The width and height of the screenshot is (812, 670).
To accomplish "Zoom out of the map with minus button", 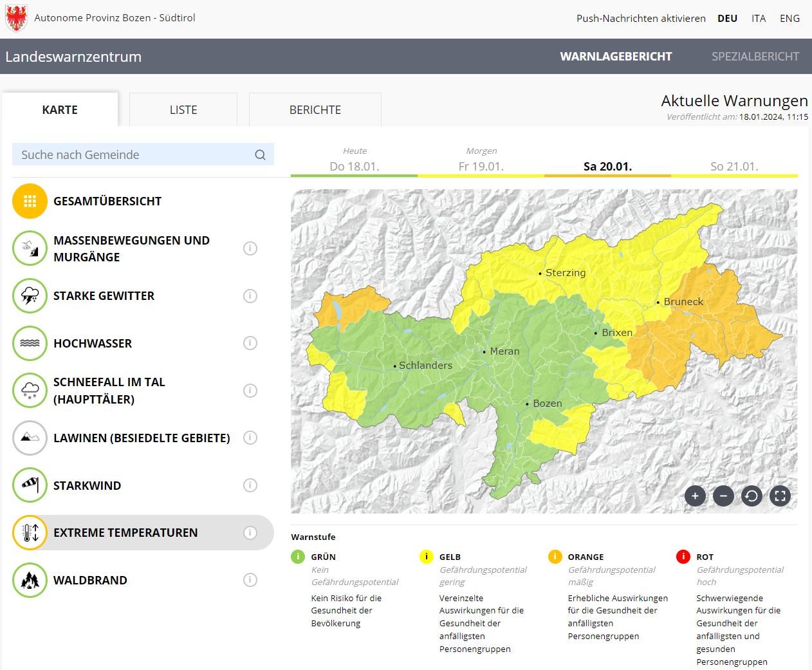I will pyautogui.click(x=723, y=496).
